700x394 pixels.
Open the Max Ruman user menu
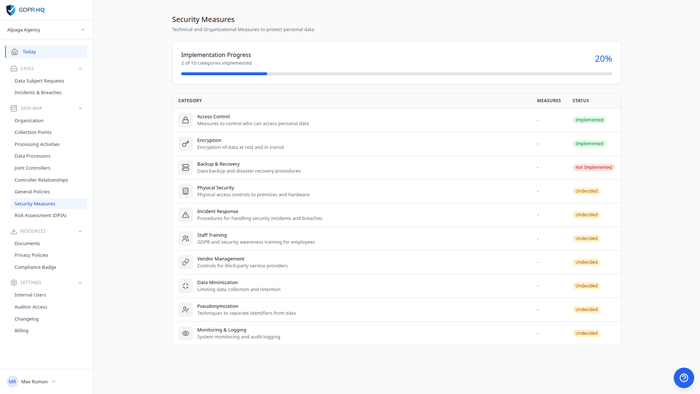coord(31,382)
